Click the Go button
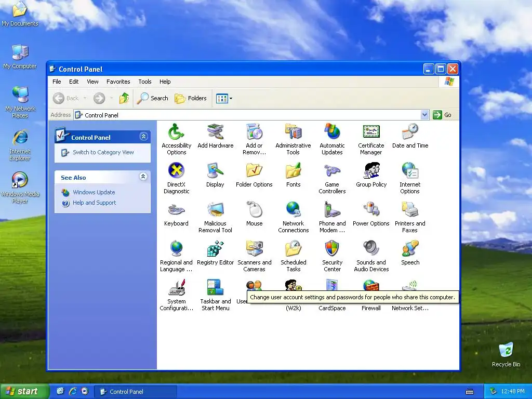Viewport: 532px width, 399px height. (443, 115)
